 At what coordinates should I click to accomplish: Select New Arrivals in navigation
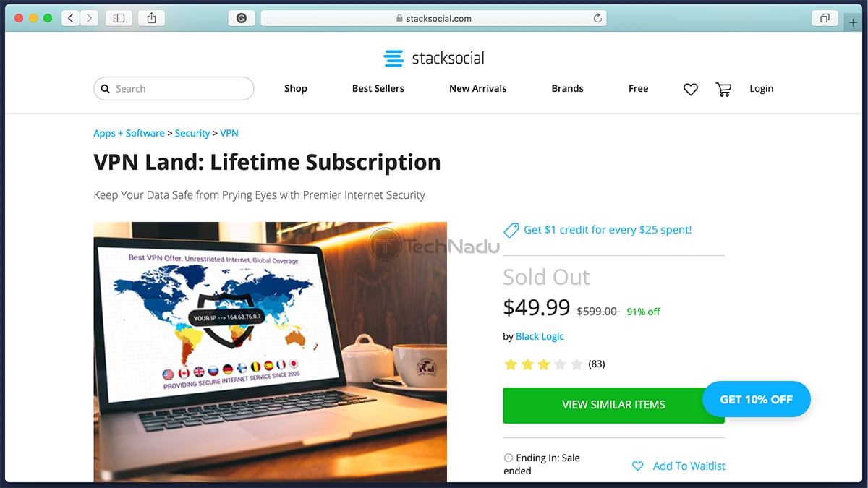pyautogui.click(x=478, y=88)
